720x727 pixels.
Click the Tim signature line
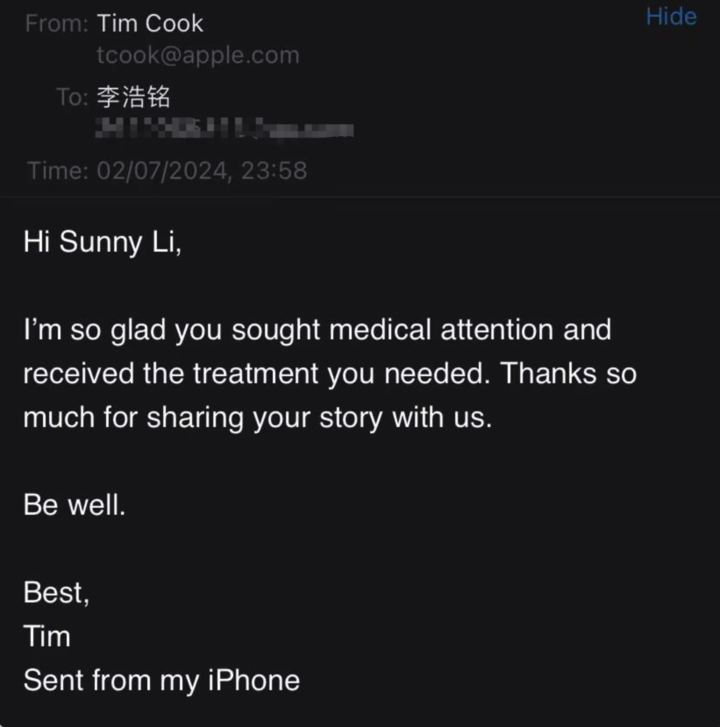click(47, 637)
